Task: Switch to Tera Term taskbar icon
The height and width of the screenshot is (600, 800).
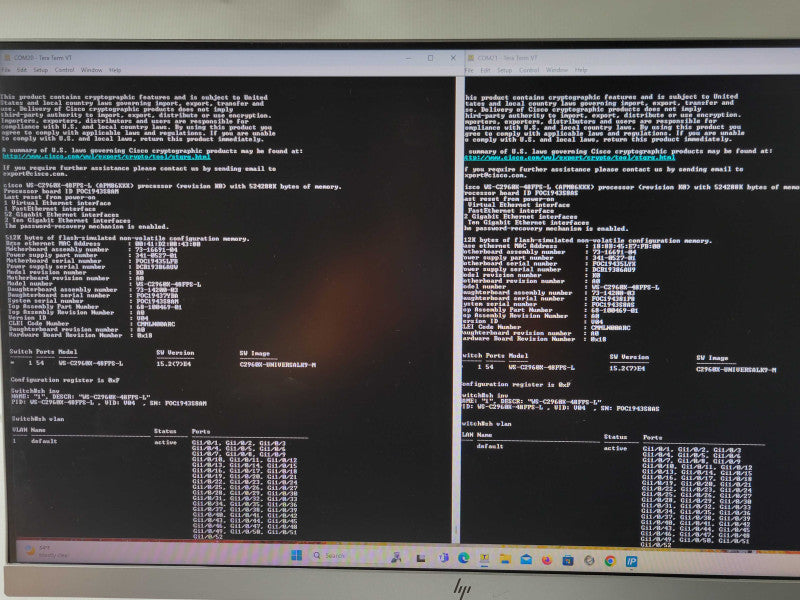Action: (x=484, y=559)
